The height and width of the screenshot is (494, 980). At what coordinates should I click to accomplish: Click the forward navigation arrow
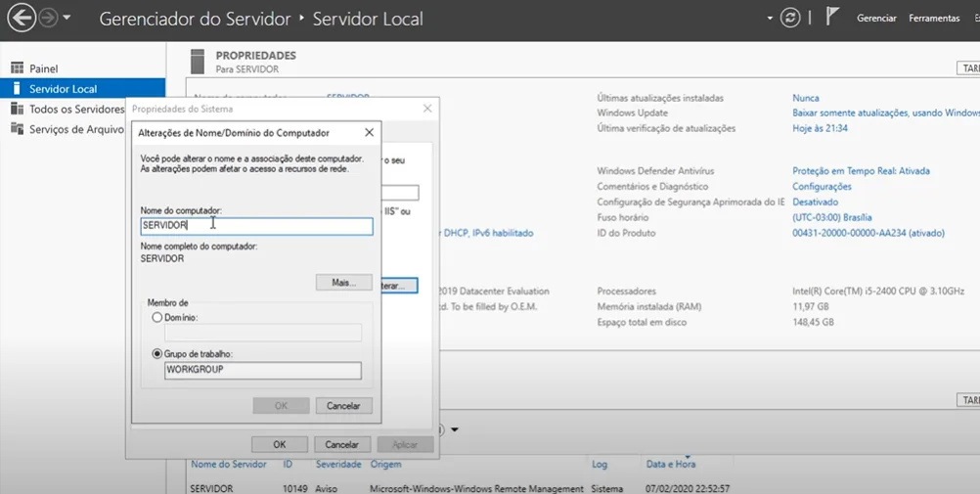(x=48, y=19)
